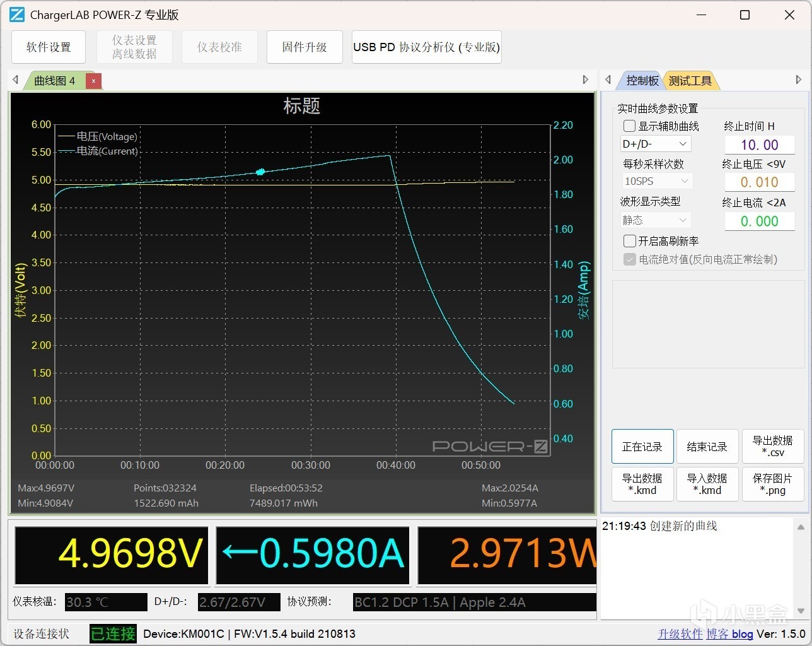Click the 升级软件 link
The width and height of the screenshot is (812, 646).
pos(680,633)
